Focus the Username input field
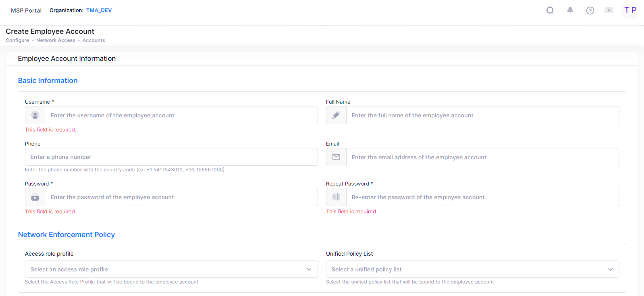This screenshot has width=644, height=296. click(x=181, y=115)
